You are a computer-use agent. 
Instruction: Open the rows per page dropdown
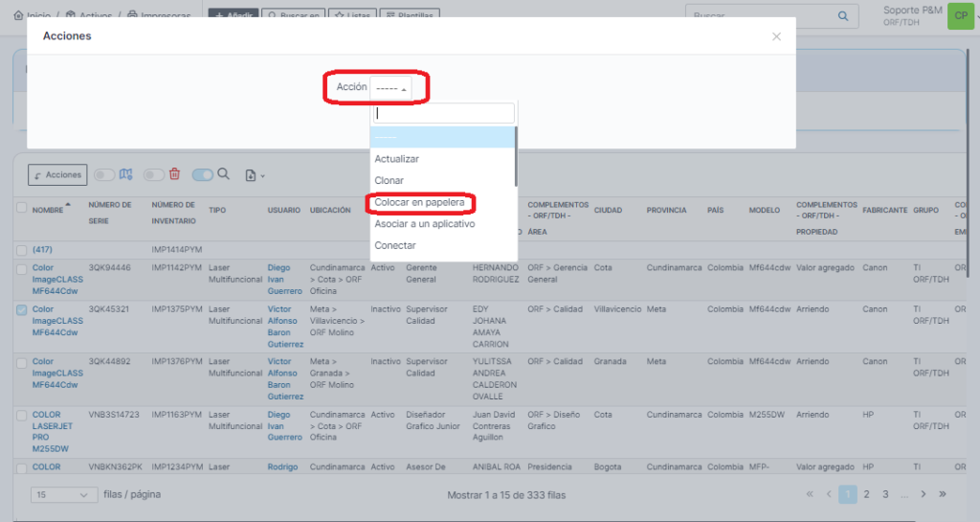click(64, 494)
